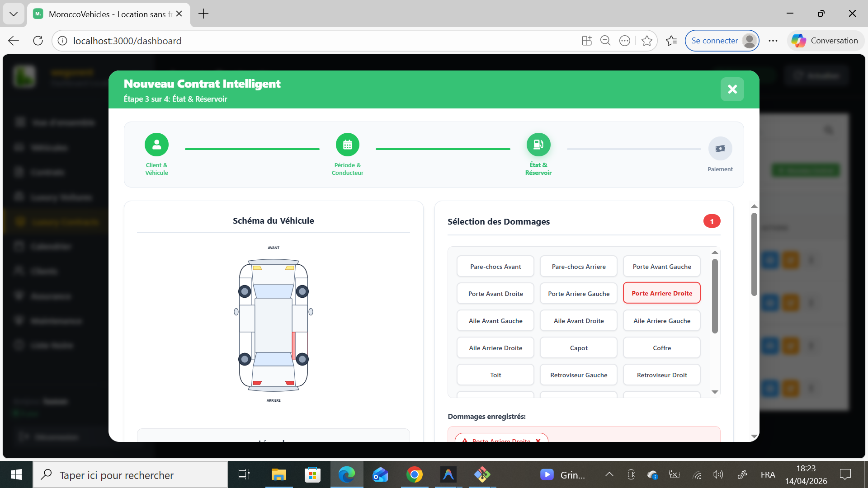Click the Se connecter button

pyautogui.click(x=714, y=41)
